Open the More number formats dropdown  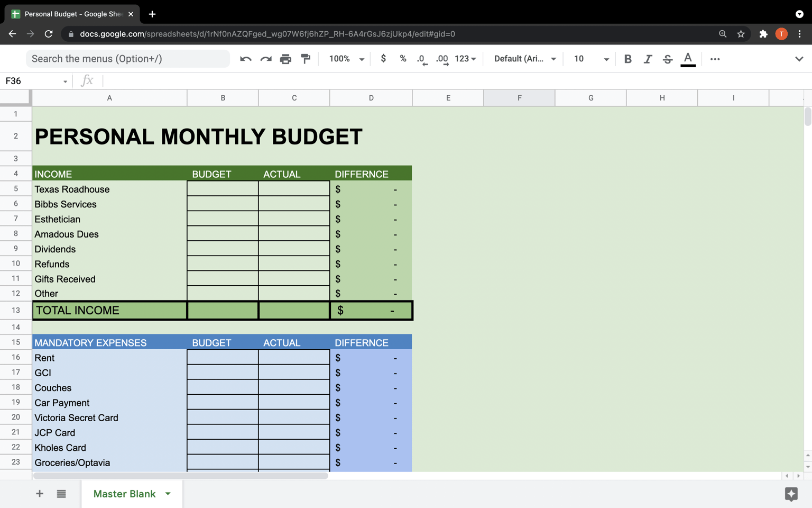click(x=465, y=59)
